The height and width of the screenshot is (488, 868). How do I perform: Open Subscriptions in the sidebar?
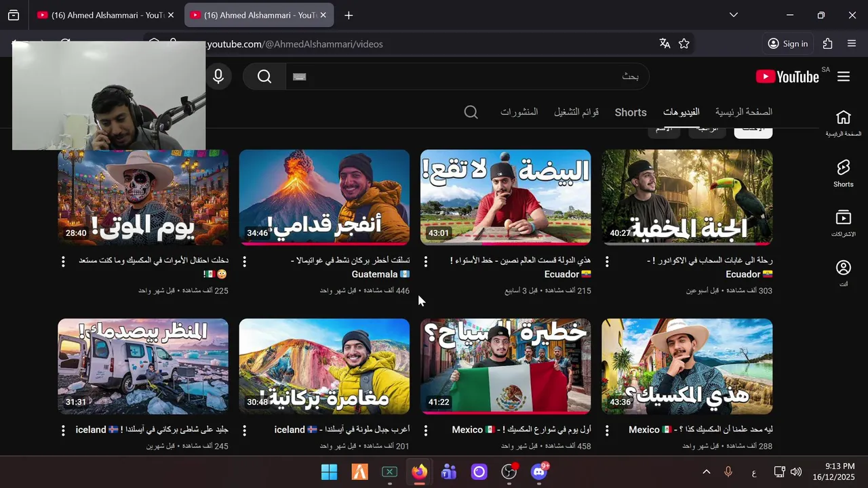(844, 224)
